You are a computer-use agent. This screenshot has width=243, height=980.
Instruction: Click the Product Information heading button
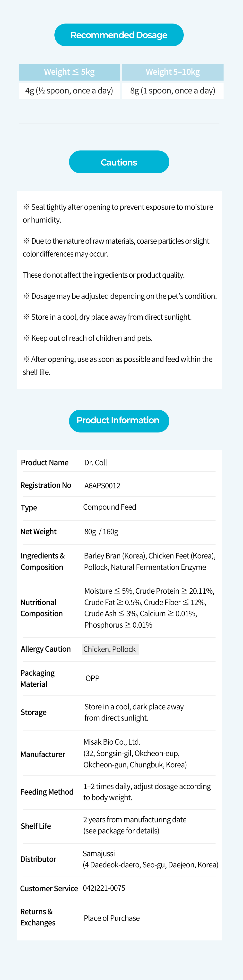pos(119,420)
